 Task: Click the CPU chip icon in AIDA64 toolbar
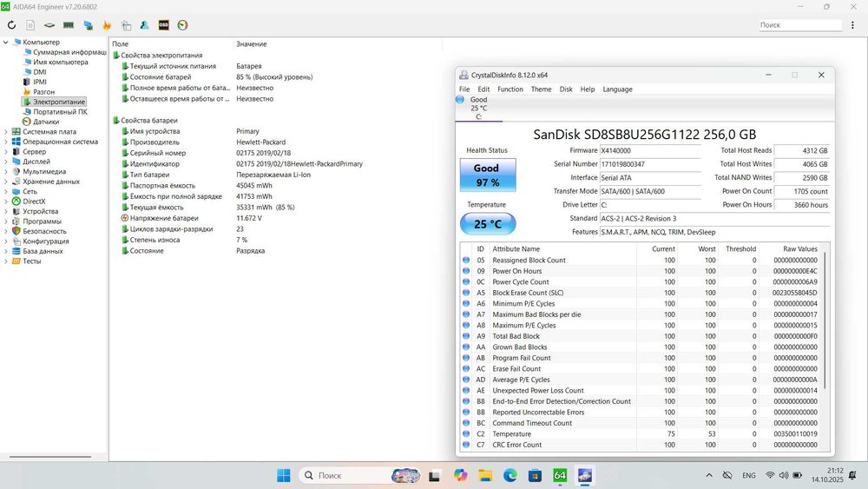pos(49,25)
